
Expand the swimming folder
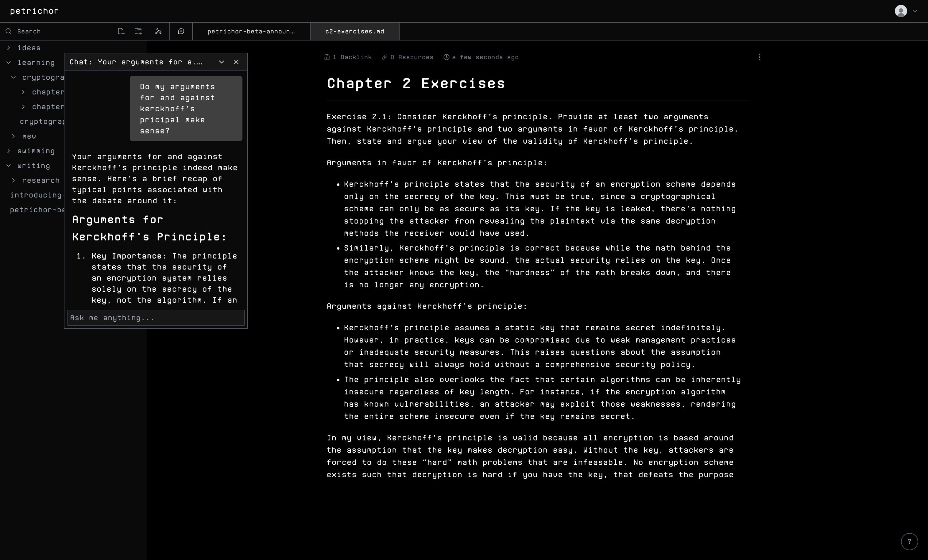[x=9, y=151]
